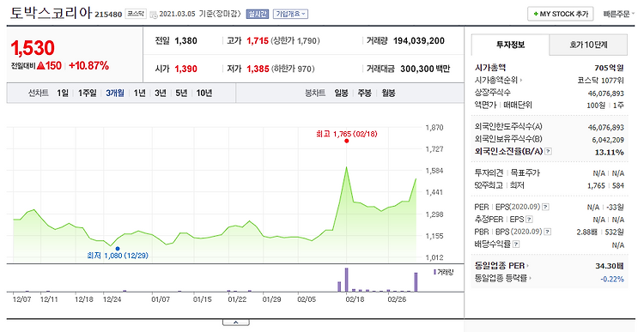Toggle the 실시간 real-time button
644x332 pixels.
(257, 14)
